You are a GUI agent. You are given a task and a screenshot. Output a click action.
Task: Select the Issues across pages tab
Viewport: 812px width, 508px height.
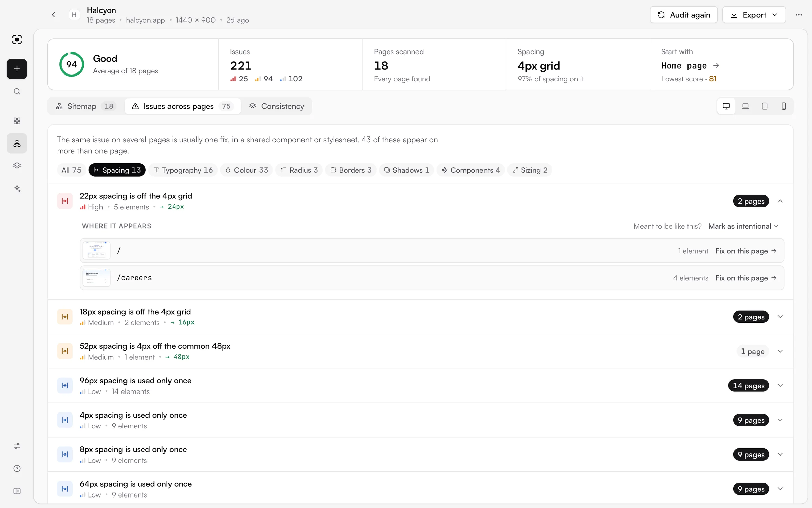(183, 106)
